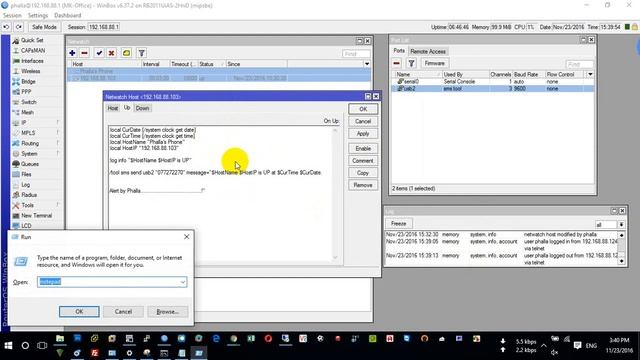Open the Session menu
Image resolution: width=640 pixels, height=360 pixels.
pos(12,16)
